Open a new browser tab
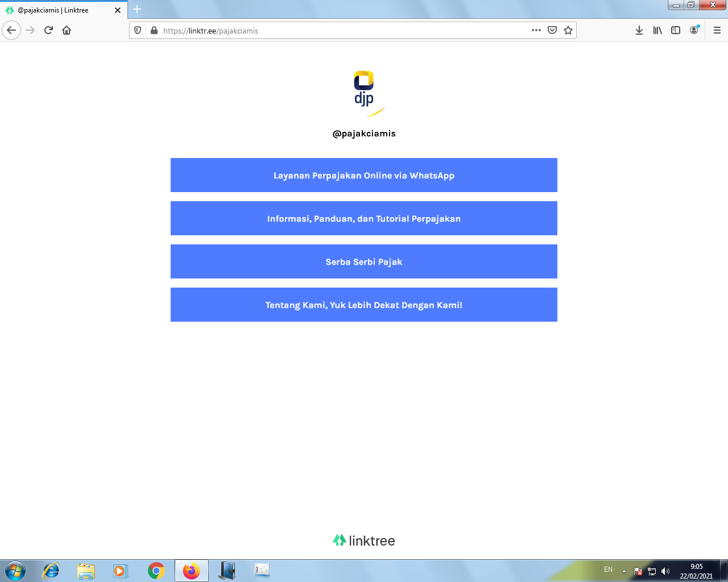Screen dimensions: 728x582 point(137,10)
